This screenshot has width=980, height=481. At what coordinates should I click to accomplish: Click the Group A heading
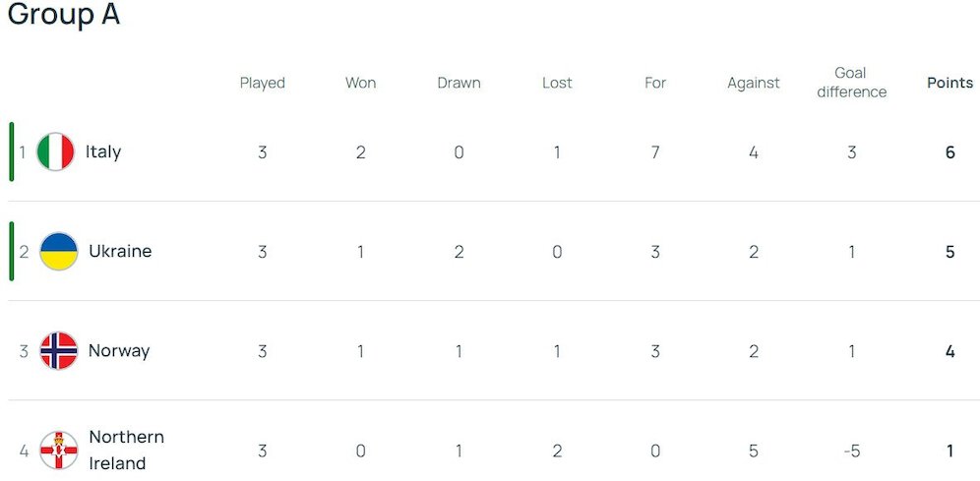pos(64,14)
